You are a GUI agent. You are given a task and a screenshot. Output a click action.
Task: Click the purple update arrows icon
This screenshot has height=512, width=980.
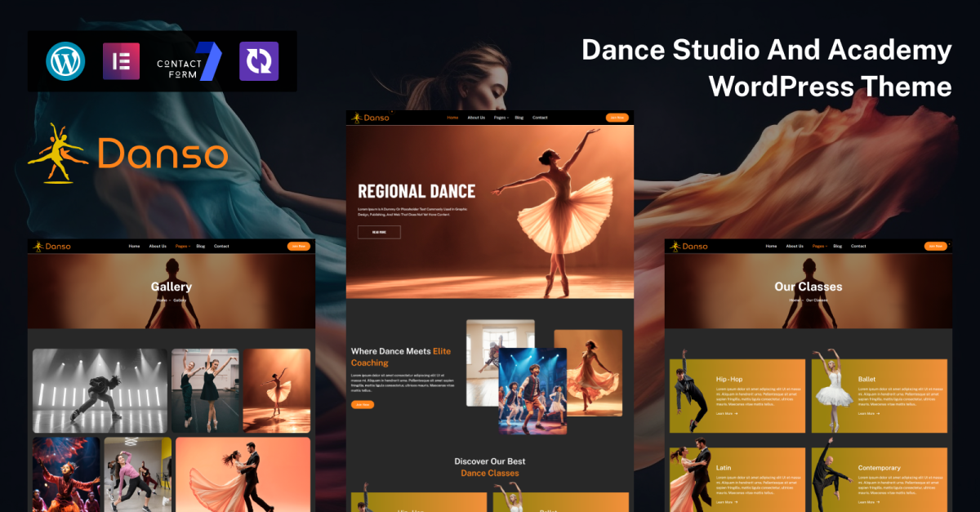259,61
